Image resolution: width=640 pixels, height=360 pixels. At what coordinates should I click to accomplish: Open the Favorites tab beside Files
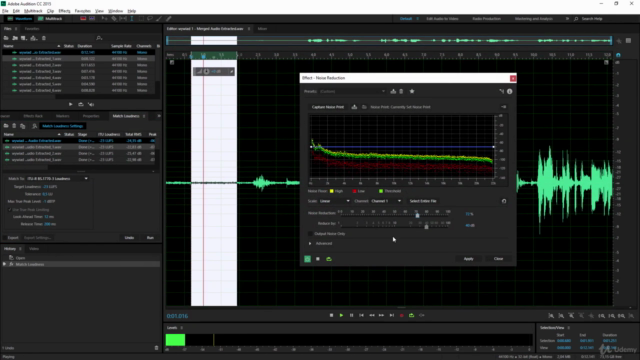32,29
